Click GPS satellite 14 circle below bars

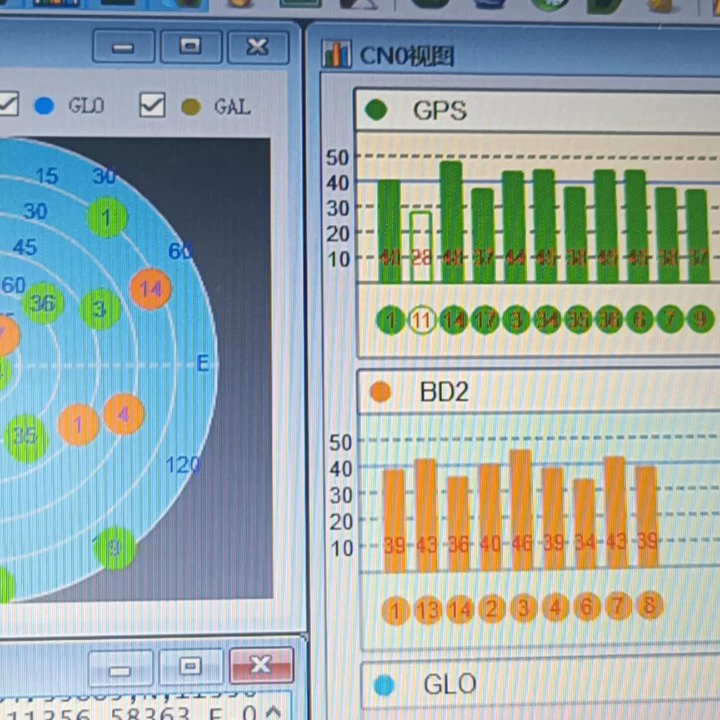click(x=453, y=320)
